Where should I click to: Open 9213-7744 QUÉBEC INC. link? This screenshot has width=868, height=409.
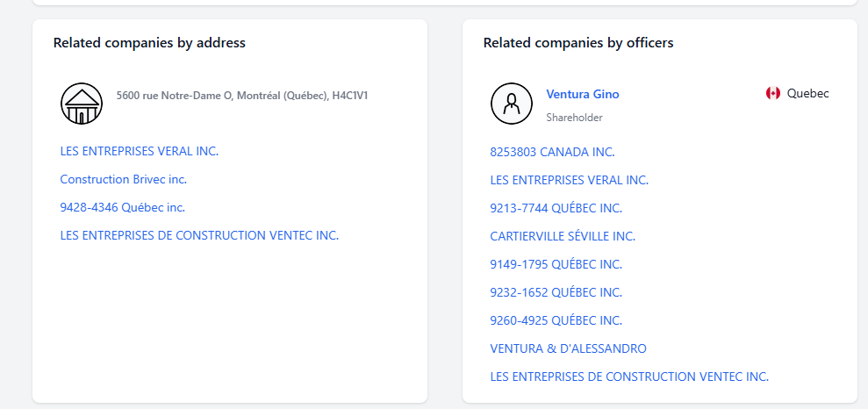[x=556, y=208]
